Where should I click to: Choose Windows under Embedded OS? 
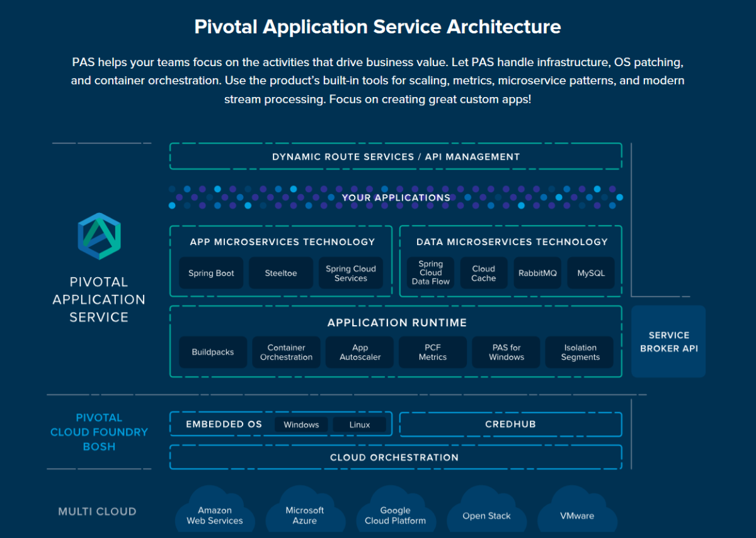tap(301, 425)
